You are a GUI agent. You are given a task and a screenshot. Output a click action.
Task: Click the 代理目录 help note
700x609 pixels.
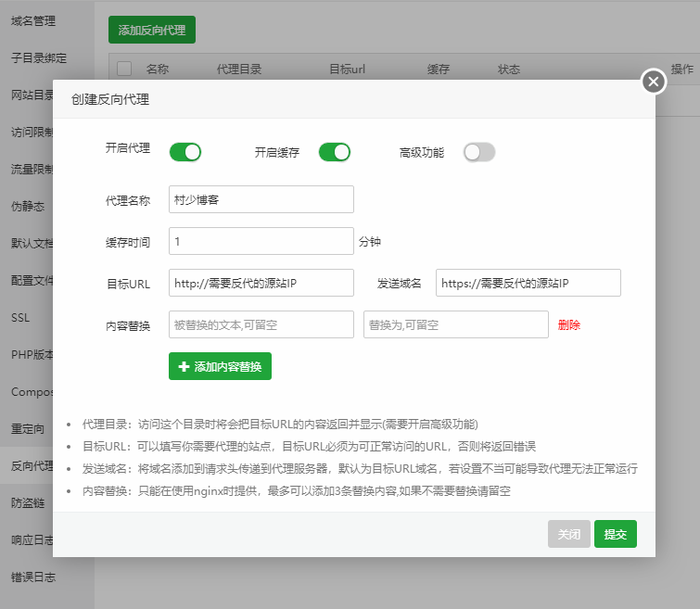(x=280, y=425)
